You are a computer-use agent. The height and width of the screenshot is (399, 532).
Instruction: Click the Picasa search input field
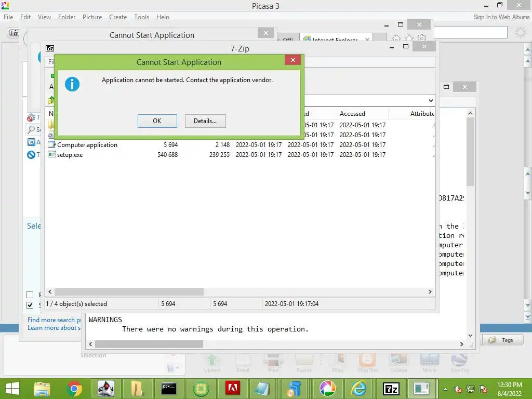pos(471,33)
